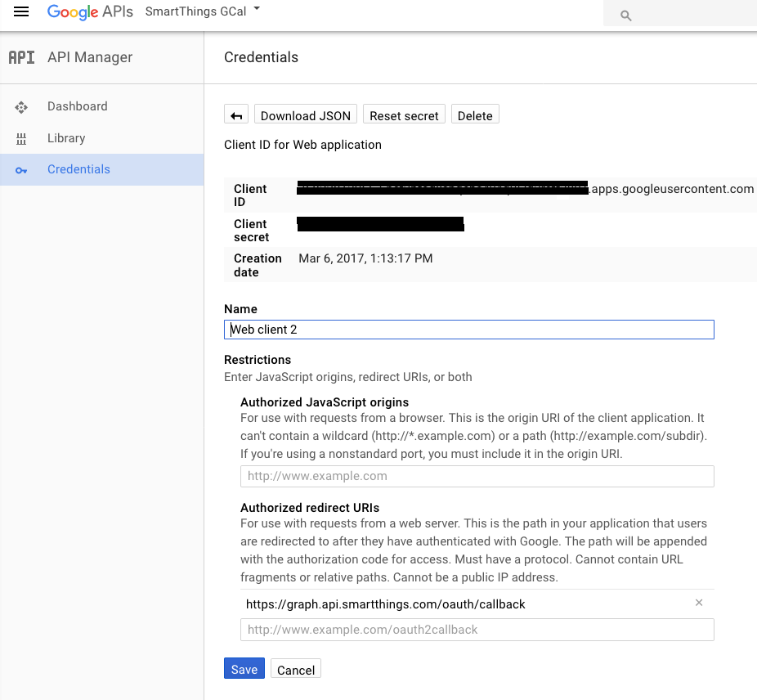Click the JavaScript origins input field
The width and height of the screenshot is (757, 700).
click(x=477, y=476)
